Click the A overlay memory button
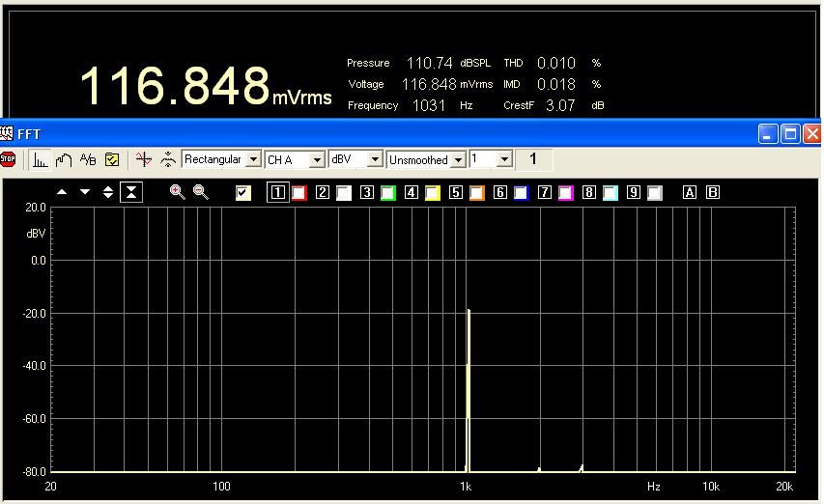 pyautogui.click(x=690, y=192)
